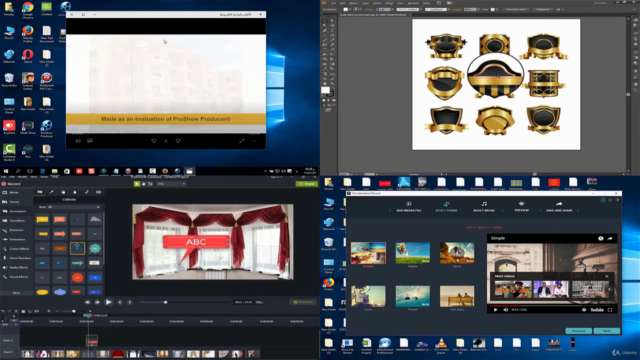
Task: Play the Camtasia preview
Action: (109, 302)
